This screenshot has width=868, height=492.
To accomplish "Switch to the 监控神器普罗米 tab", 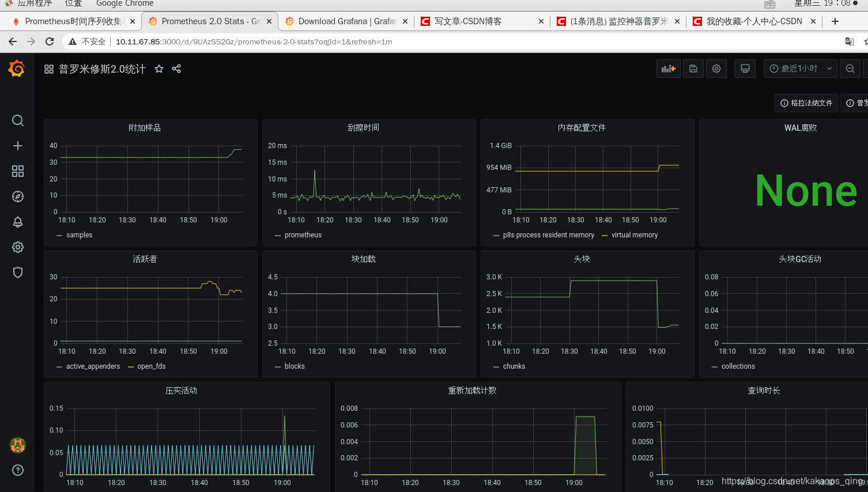I will pos(619,21).
